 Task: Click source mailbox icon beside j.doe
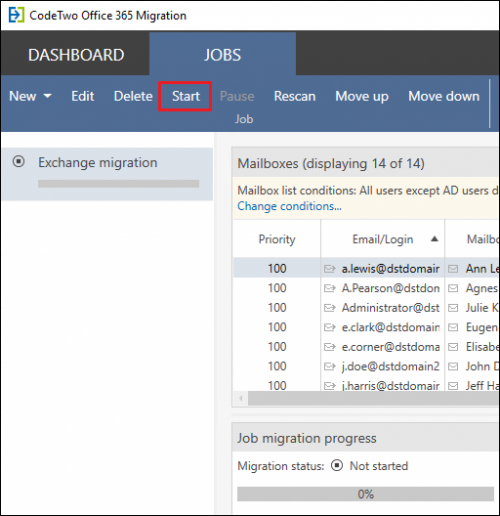(x=330, y=367)
